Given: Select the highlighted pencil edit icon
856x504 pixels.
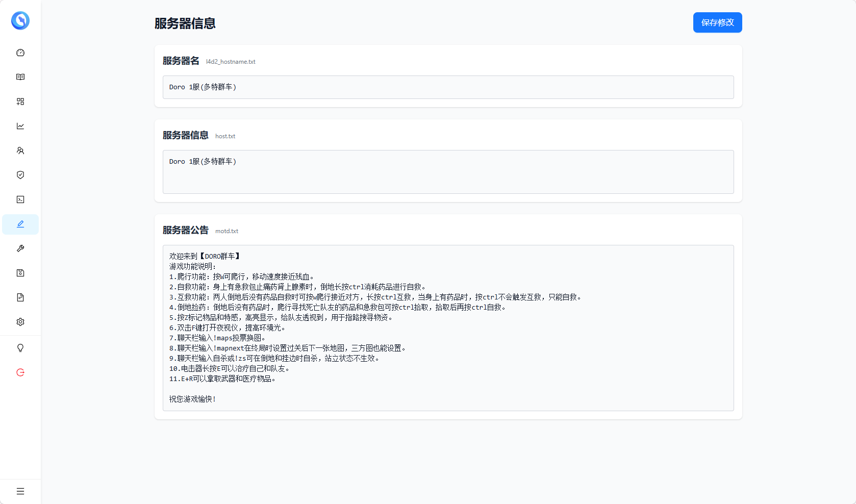Looking at the screenshot, I should [20, 224].
